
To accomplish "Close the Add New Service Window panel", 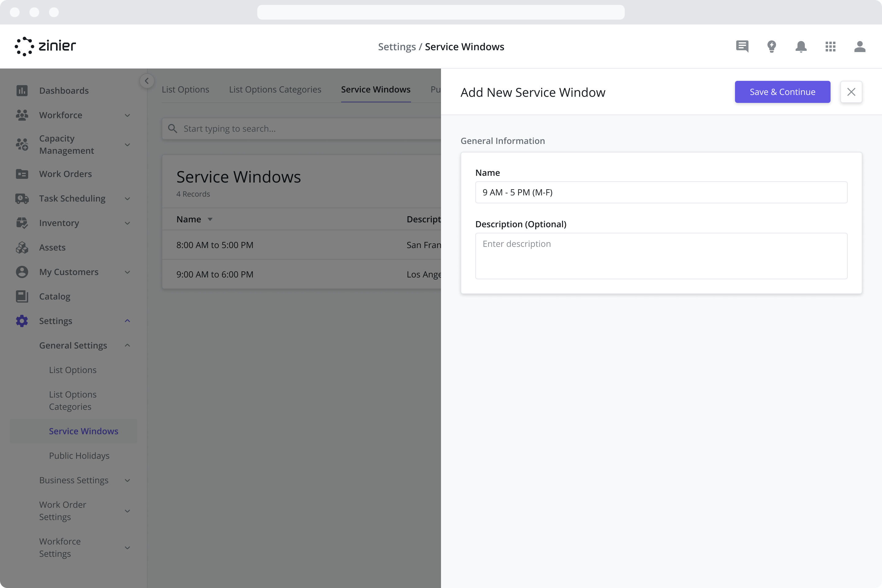I will (x=851, y=92).
